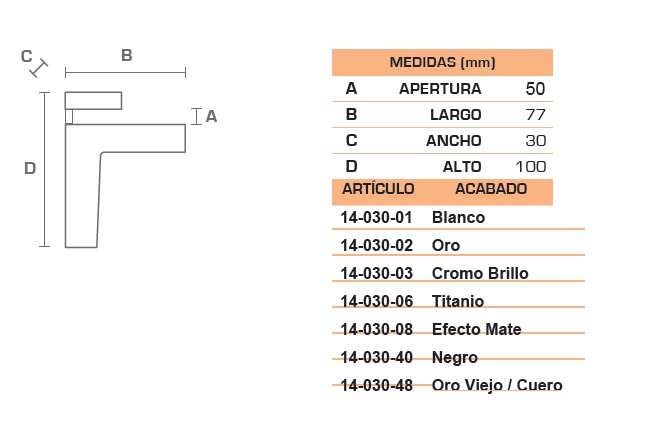This screenshot has height=437, width=648.
Task: Click the ACABADO column header
Action: coord(491,189)
